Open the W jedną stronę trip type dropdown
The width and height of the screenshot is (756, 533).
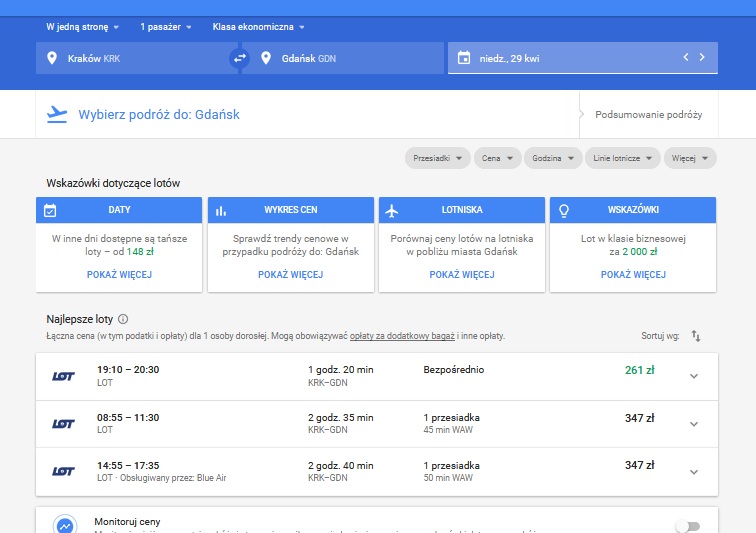(82, 27)
